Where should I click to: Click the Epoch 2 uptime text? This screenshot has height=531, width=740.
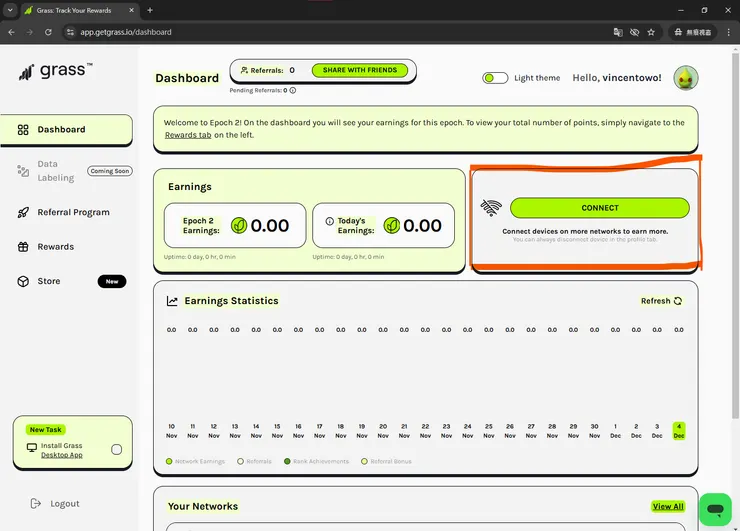coord(199,257)
